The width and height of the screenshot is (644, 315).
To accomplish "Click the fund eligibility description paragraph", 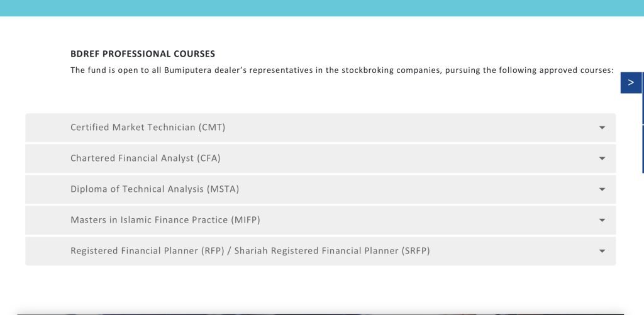I will 341,70.
